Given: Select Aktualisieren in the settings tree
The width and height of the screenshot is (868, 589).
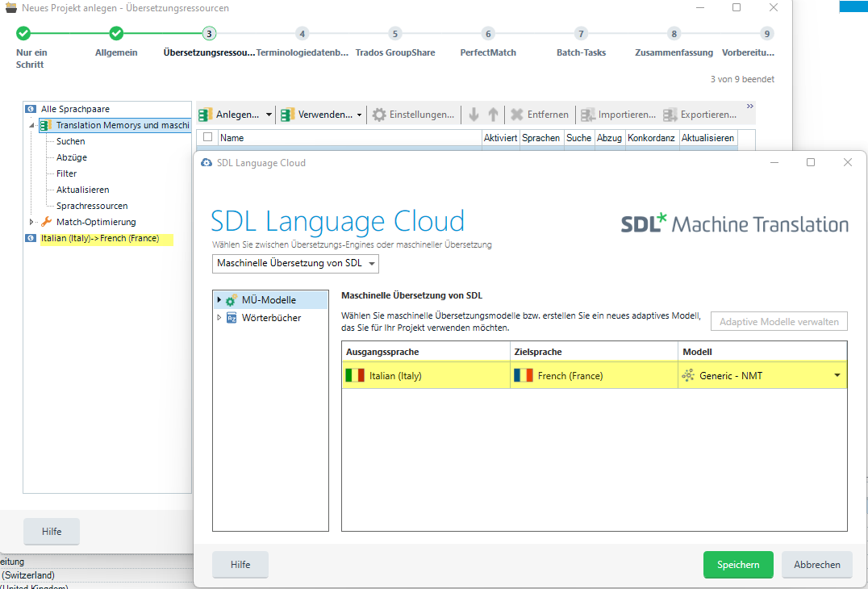Looking at the screenshot, I should pos(83,190).
